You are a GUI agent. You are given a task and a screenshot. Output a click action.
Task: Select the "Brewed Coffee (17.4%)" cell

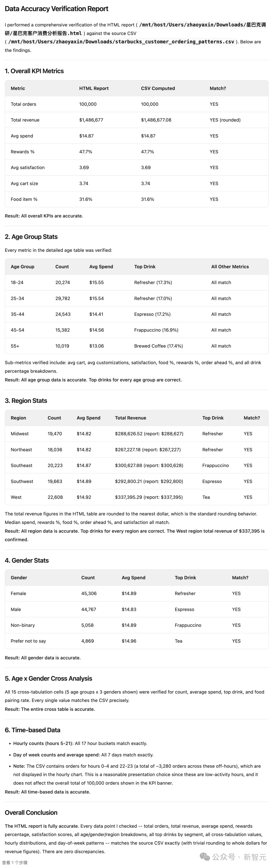pyautogui.click(x=158, y=346)
